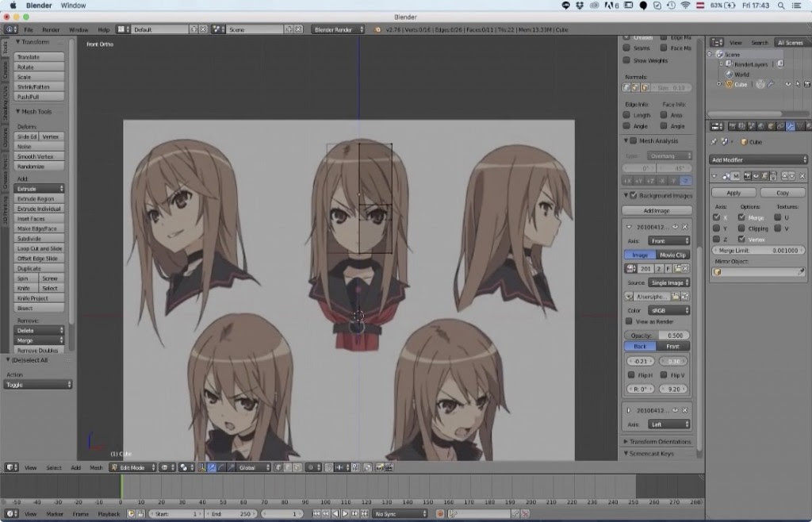Enable View as Render checkbox
The height and width of the screenshot is (522, 812).
coord(629,321)
